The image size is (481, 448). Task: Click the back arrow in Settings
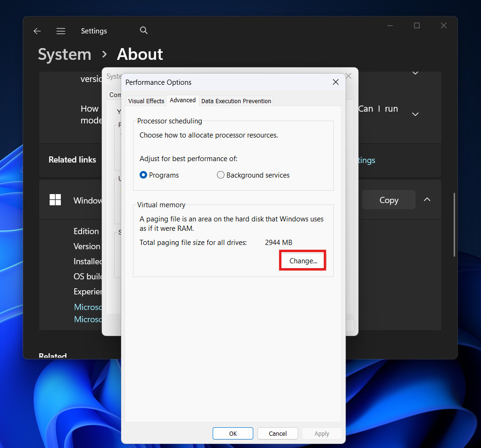pos(37,31)
